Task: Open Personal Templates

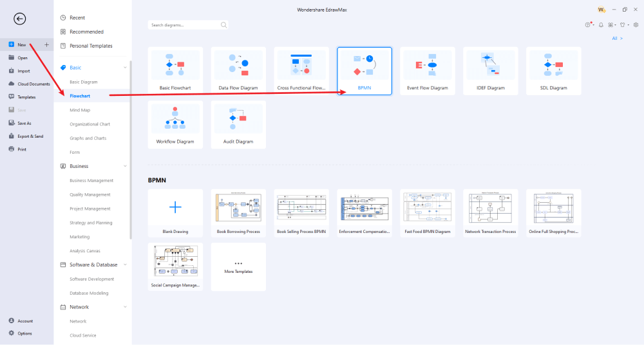Action: (92, 46)
